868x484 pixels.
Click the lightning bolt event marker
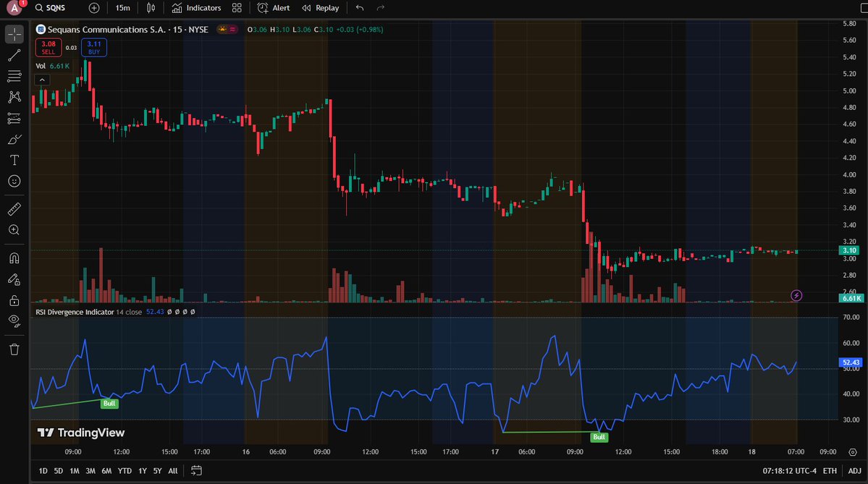tap(796, 295)
